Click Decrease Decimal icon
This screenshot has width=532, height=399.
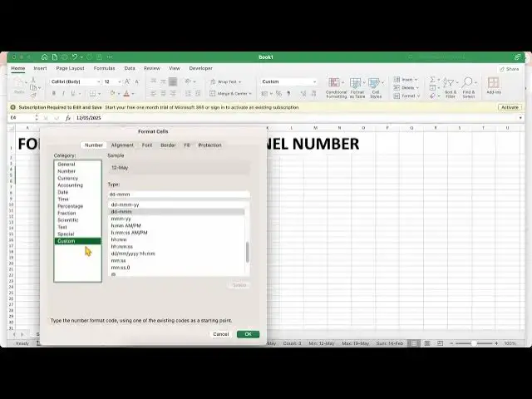(313, 94)
